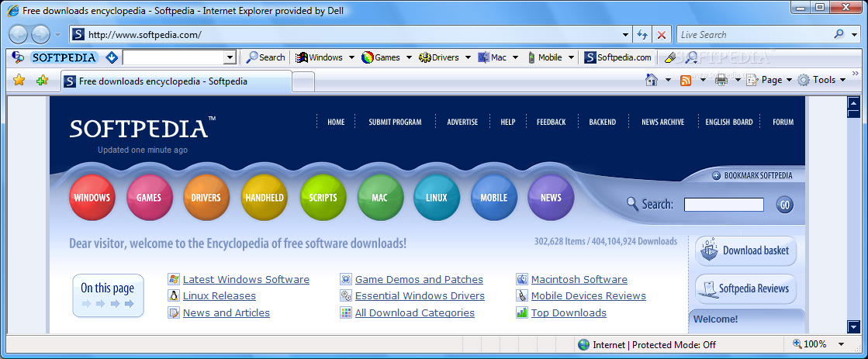Click the orange RSS Feeds icon
This screenshot has width=868, height=359.
(685, 80)
